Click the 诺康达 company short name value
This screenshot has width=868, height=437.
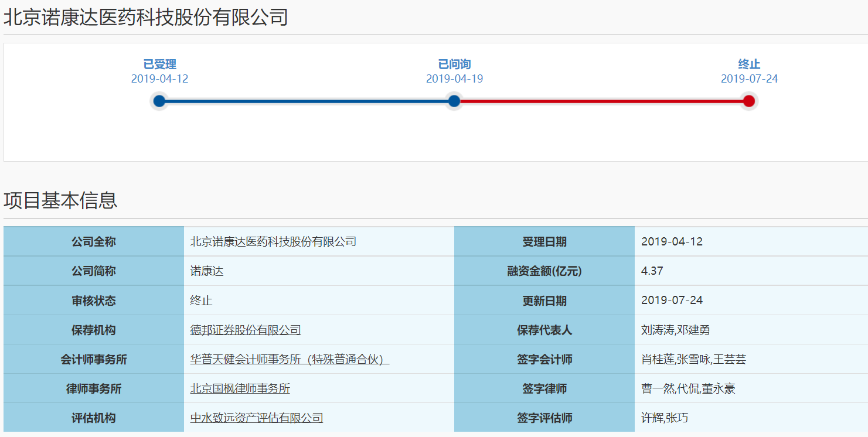pyautogui.click(x=207, y=271)
